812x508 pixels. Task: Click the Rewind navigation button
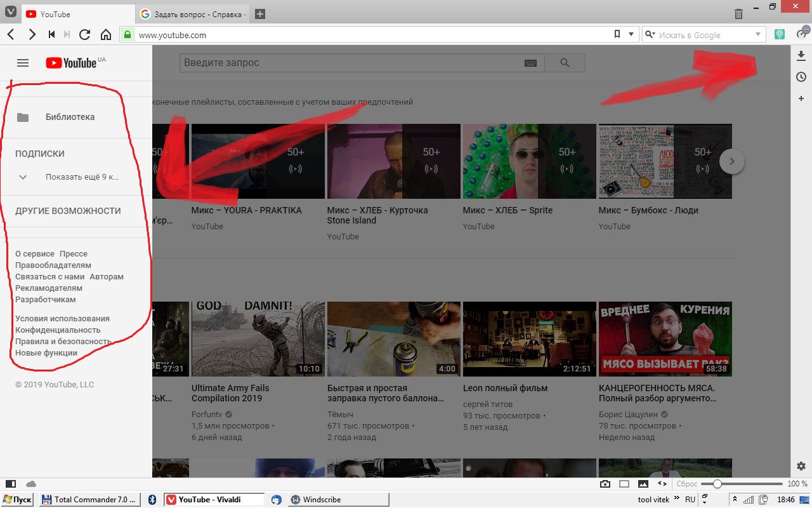click(x=52, y=35)
